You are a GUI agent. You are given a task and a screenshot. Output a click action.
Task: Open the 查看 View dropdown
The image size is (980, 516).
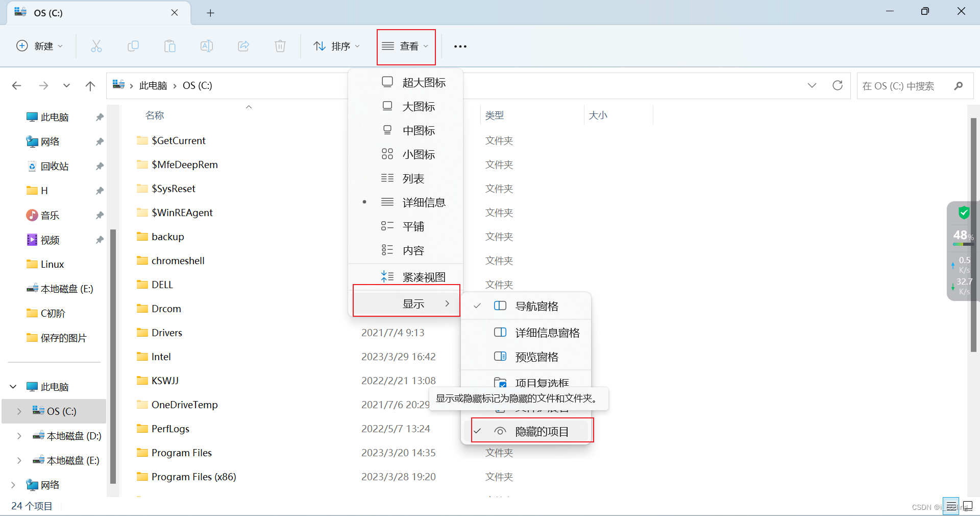point(406,46)
